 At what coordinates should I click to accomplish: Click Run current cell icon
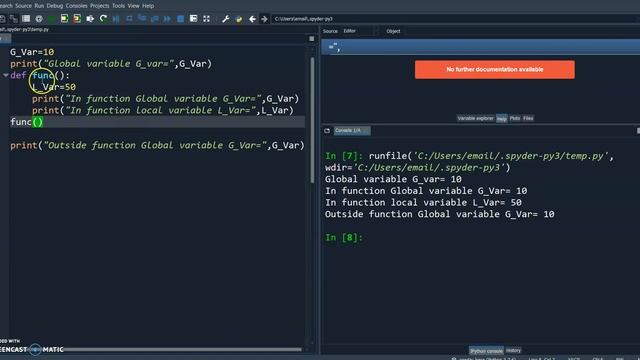(64, 19)
